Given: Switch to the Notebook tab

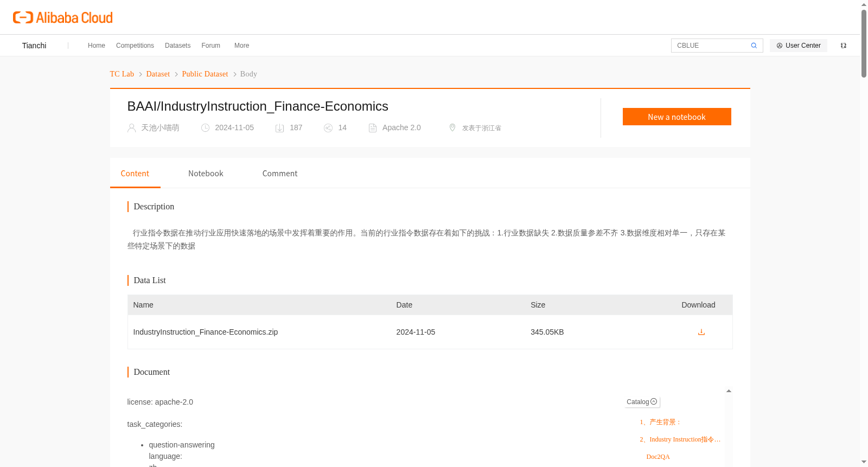Looking at the screenshot, I should coord(206,174).
